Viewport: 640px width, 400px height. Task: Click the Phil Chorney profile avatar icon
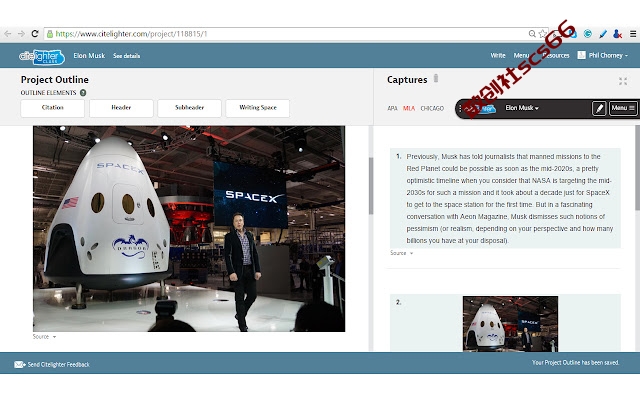tap(582, 55)
